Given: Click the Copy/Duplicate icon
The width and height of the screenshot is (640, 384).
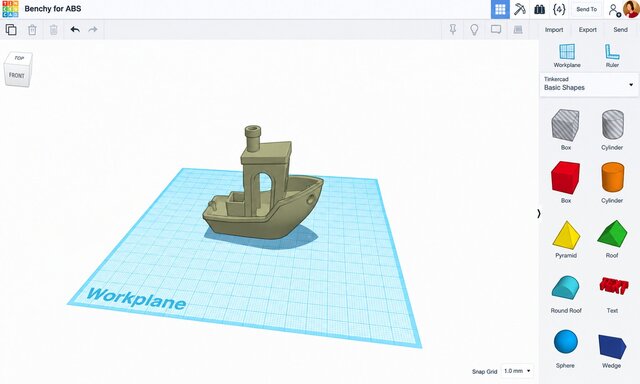Looking at the screenshot, I should (11, 30).
